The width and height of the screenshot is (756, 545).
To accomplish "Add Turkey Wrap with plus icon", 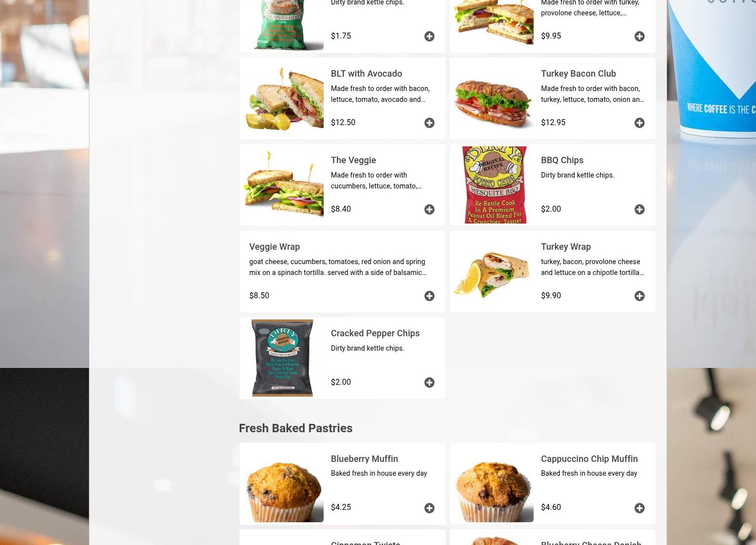I will 639,296.
